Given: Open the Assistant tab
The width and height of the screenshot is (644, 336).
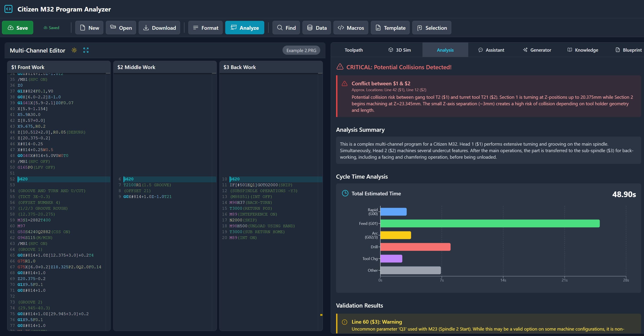Looking at the screenshot, I should [x=491, y=50].
